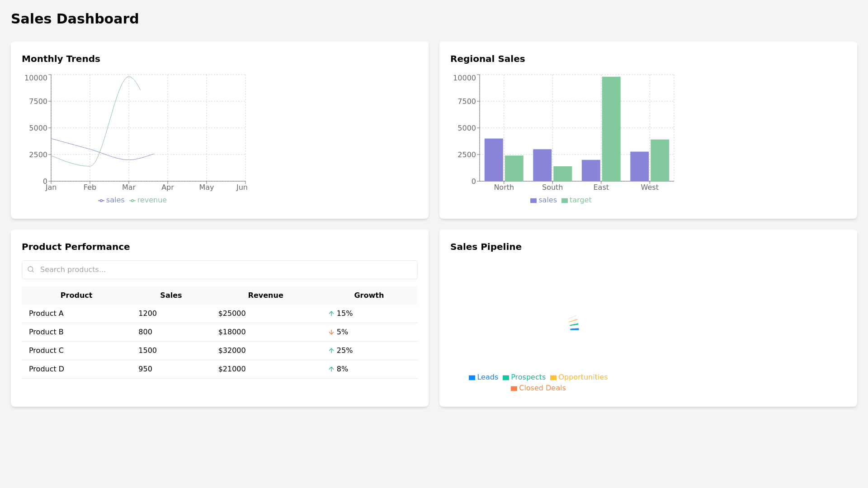This screenshot has width=868, height=488.
Task: Sort the table by the Sales column
Action: click(171, 295)
